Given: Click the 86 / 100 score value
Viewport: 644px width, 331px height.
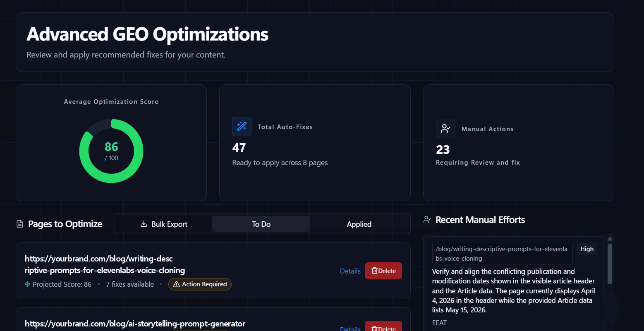Looking at the screenshot, I should pos(111,151).
